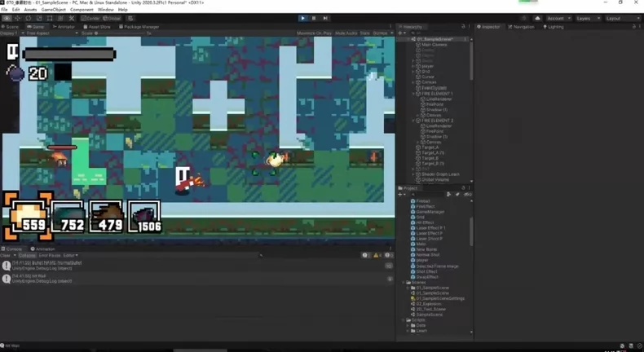
Task: Click the Pause button in the toolbar
Action: (x=314, y=18)
